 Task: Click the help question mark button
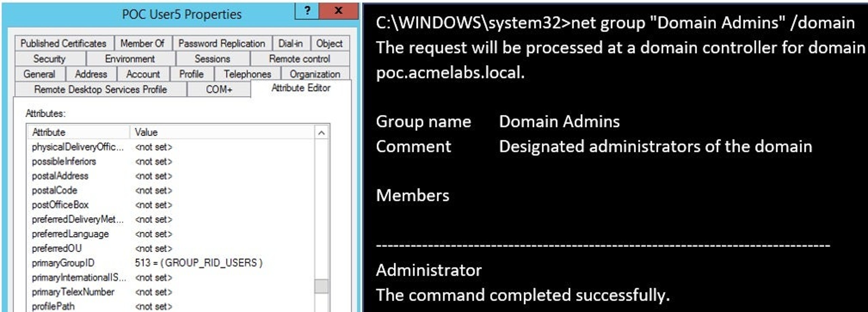click(307, 11)
